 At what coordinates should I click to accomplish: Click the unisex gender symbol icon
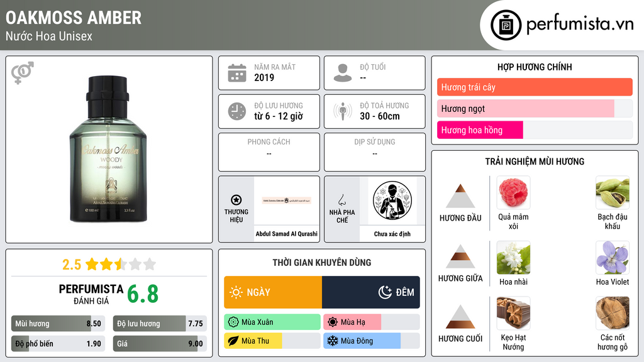(23, 73)
